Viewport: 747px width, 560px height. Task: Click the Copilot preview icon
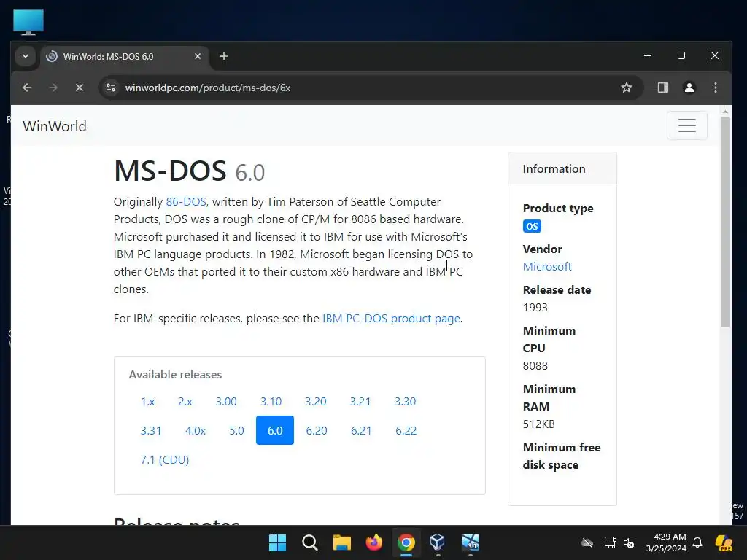(x=724, y=542)
